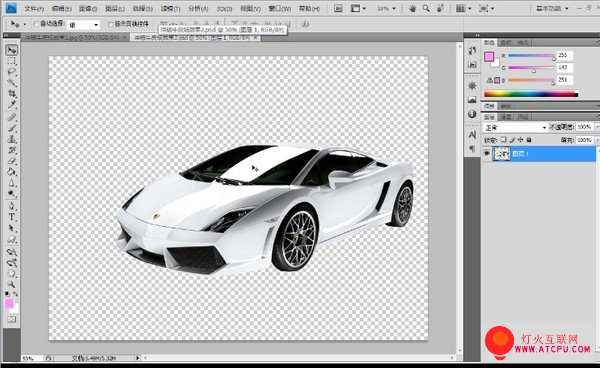
Task: Select the Spot Healing Brush tool
Action: [x=12, y=117]
